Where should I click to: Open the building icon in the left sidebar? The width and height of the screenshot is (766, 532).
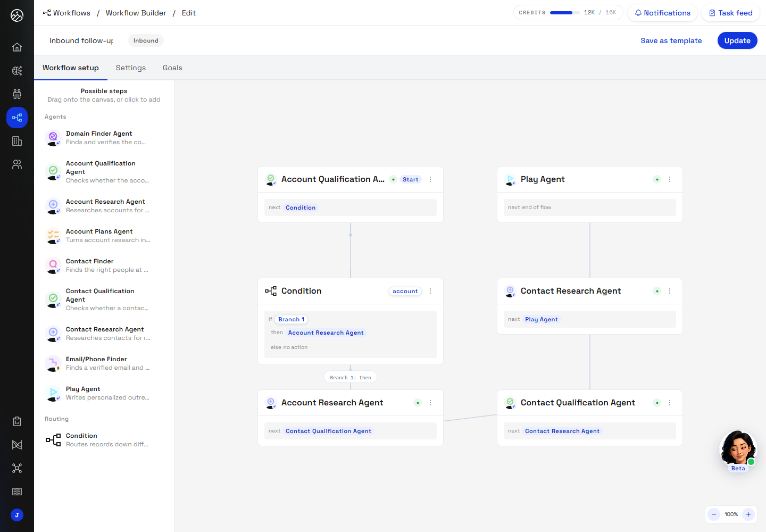(17, 141)
